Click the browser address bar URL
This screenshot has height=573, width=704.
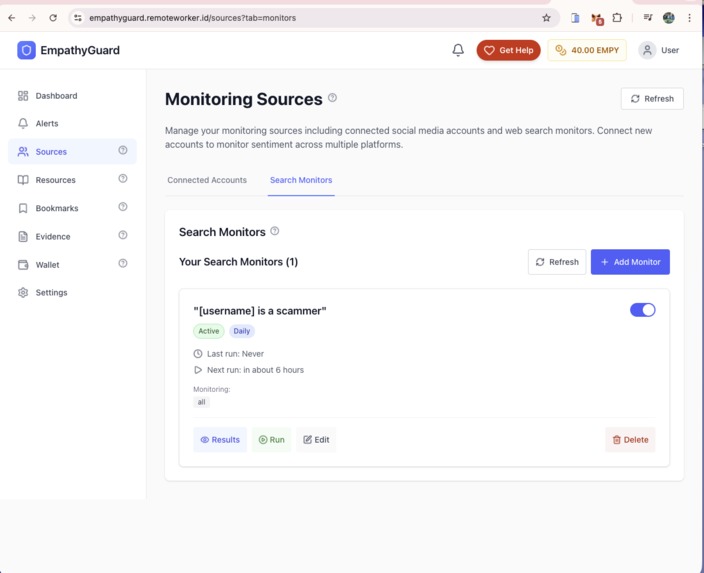pos(192,18)
